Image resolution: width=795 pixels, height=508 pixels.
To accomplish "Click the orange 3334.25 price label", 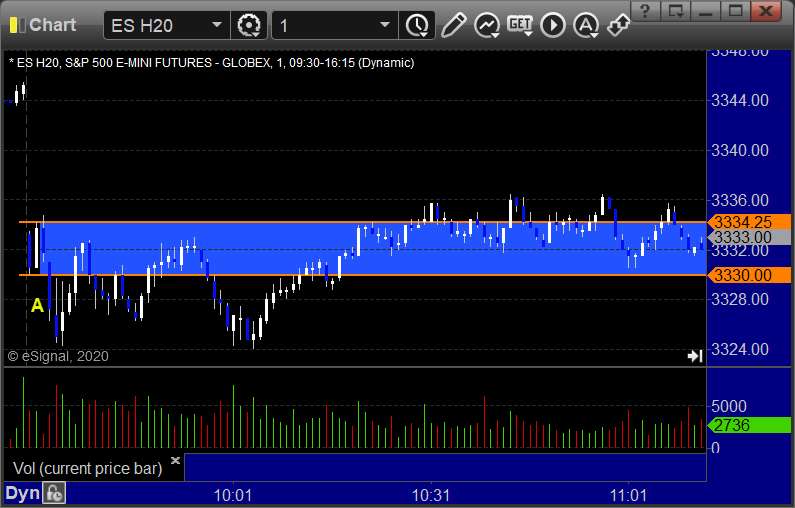I will tap(749, 222).
